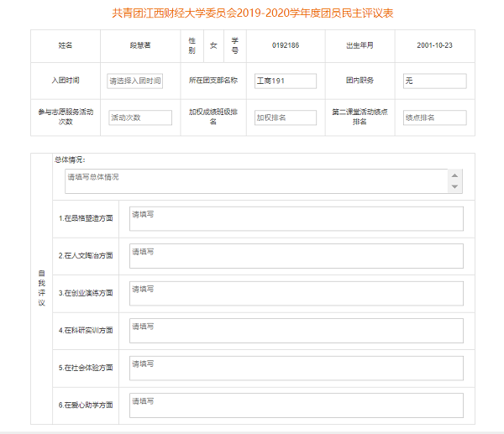Click the 1.在品格塑造方面 label

tap(86, 218)
